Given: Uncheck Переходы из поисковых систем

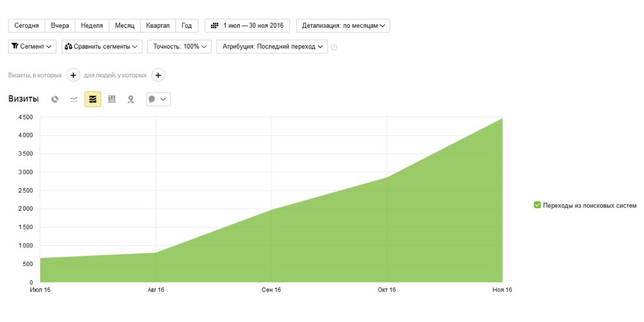Looking at the screenshot, I should pyautogui.click(x=537, y=205).
